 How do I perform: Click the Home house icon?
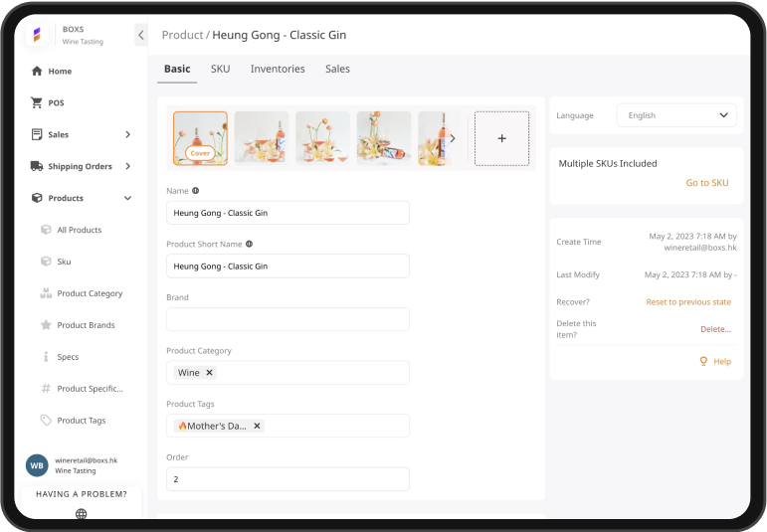coord(37,71)
